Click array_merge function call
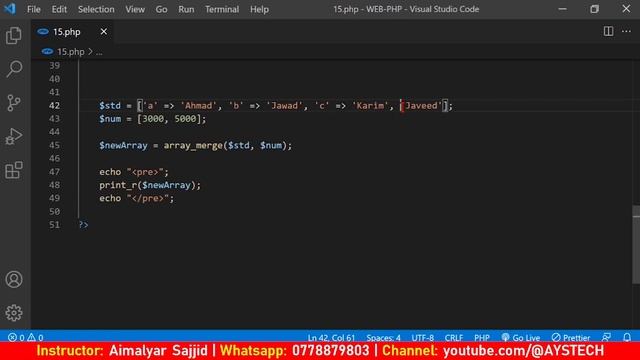This screenshot has width=640, height=360. click(x=193, y=145)
